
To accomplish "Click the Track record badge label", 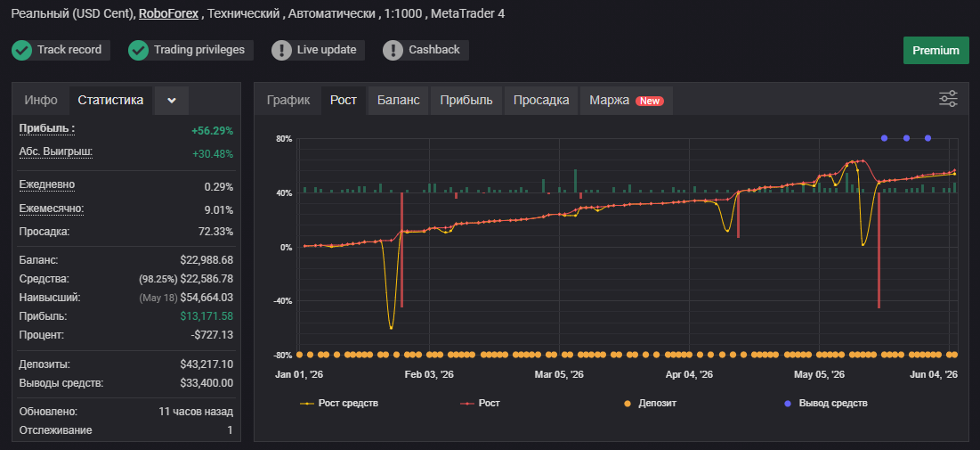I will pos(69,50).
